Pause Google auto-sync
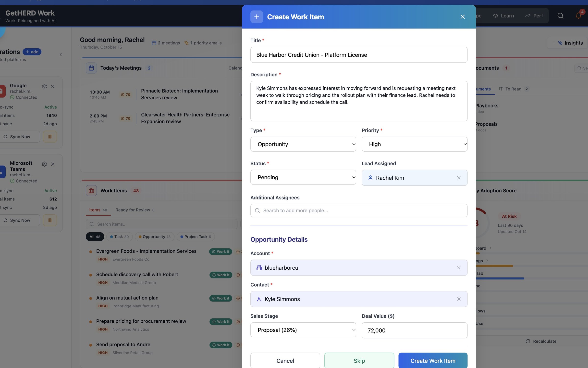The width and height of the screenshot is (588, 368). 50,137
